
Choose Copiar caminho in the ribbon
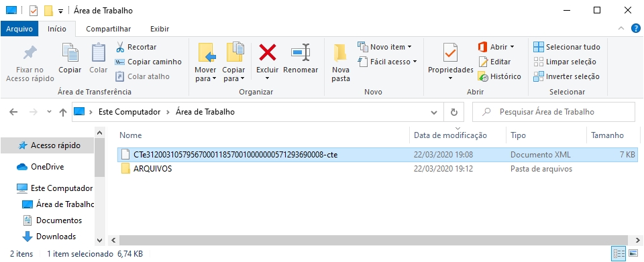click(148, 62)
